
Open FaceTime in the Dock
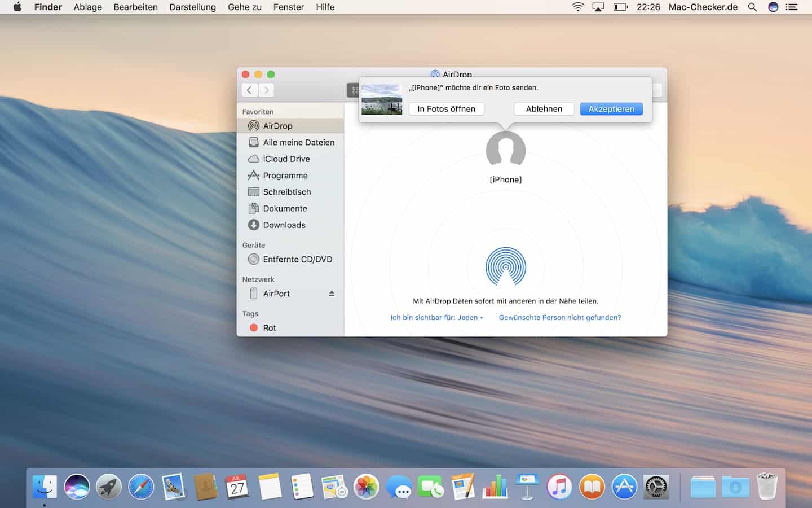431,487
